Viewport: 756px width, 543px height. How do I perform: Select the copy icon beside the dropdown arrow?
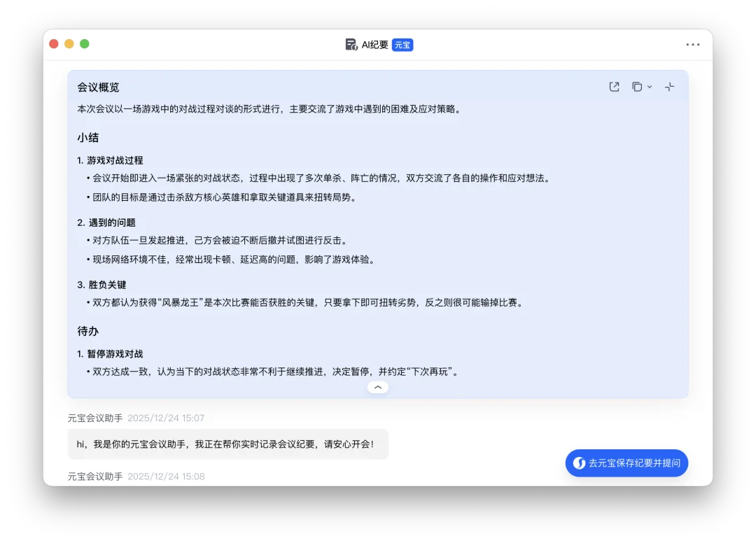(636, 86)
